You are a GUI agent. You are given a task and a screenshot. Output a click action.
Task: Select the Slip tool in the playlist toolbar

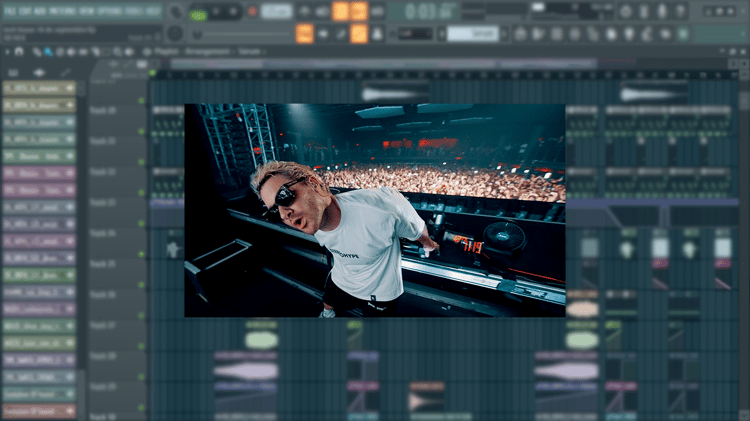click(x=83, y=52)
